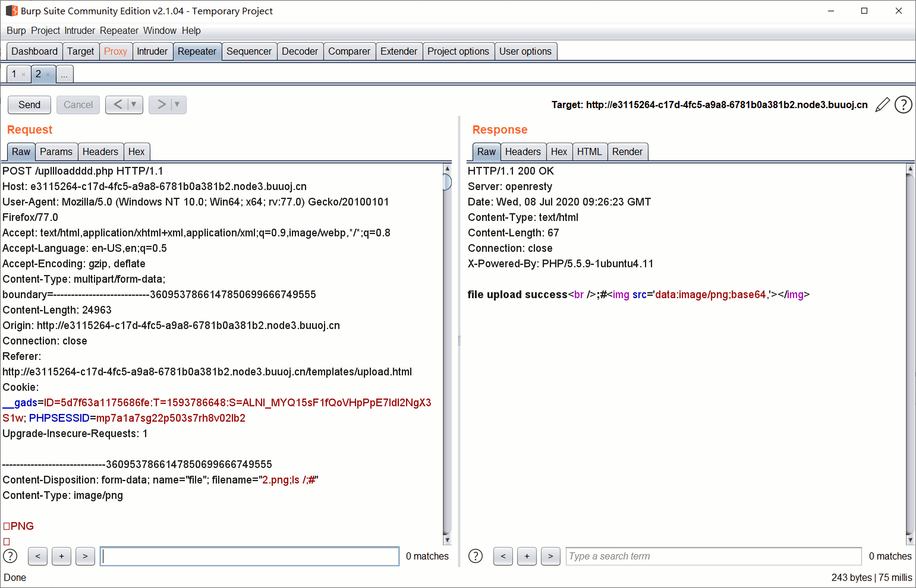Go to next request history with forward arrow
Viewport: 916px width, 588px height.
(161, 105)
